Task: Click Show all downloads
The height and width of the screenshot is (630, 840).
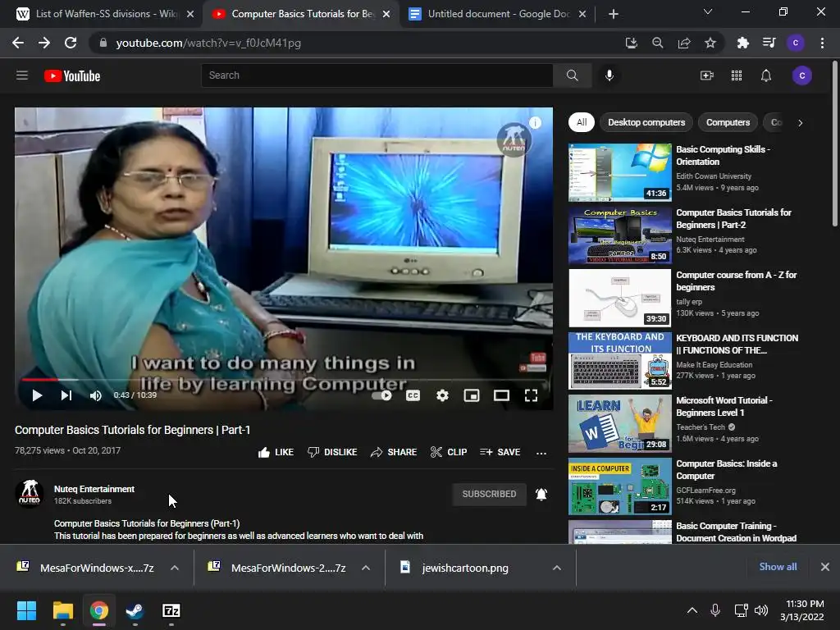Action: (778, 567)
